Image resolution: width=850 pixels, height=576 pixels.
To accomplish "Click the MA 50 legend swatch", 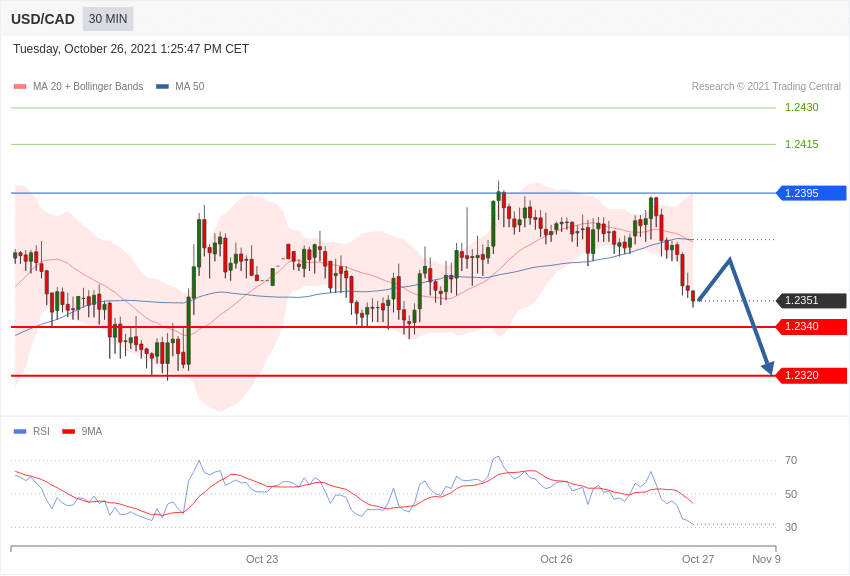I will click(x=162, y=87).
